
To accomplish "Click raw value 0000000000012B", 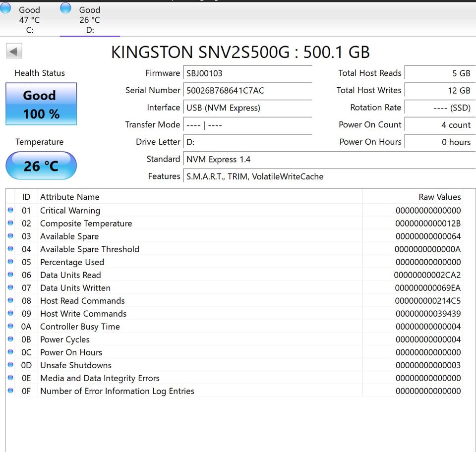I will [x=428, y=224].
